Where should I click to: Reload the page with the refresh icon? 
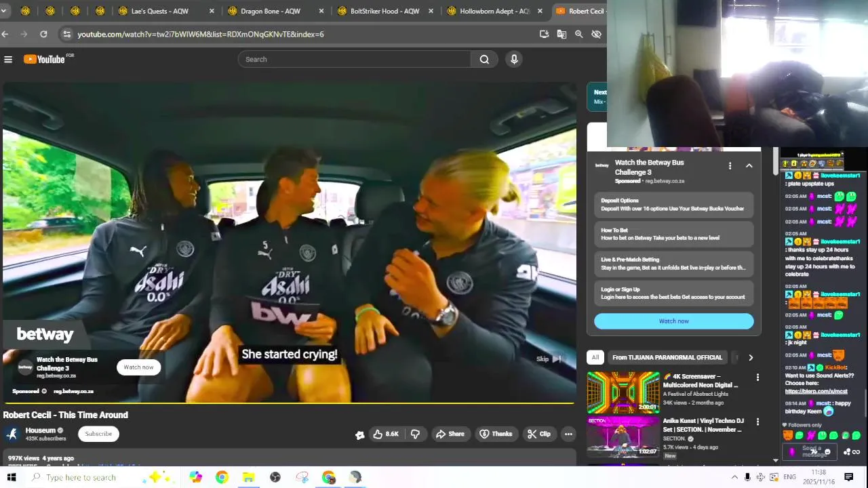43,34
